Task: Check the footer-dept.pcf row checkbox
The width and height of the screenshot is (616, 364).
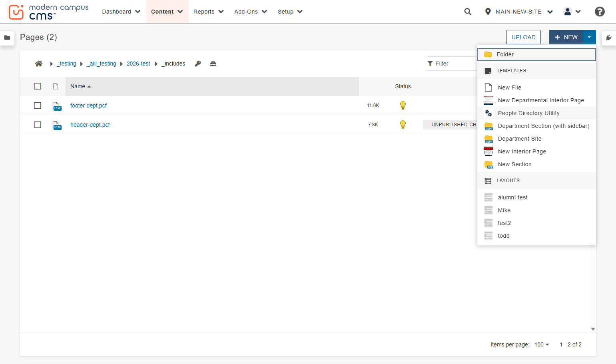Action: point(38,105)
